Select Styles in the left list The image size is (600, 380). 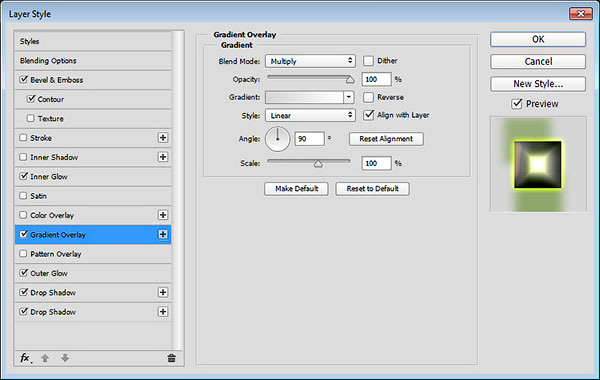93,41
